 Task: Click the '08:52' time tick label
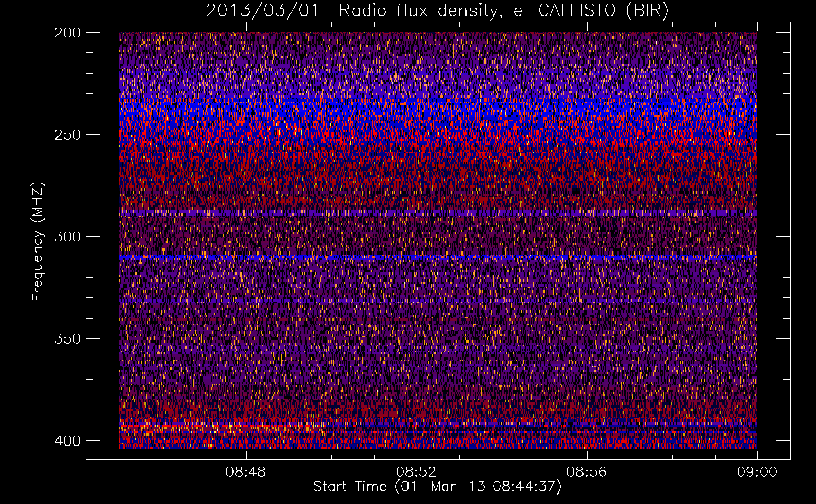click(416, 472)
